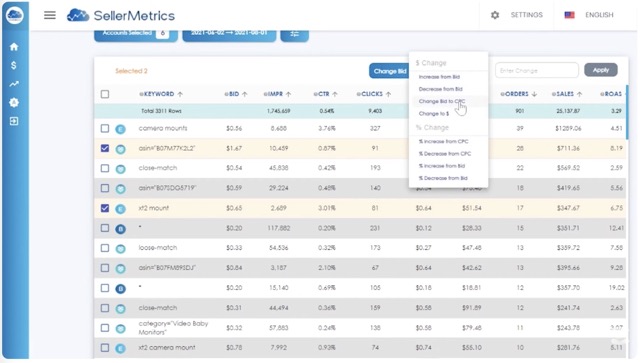Screen dimensions: 640x363
Task: Open SETTINGS in the header
Action: [527, 15]
